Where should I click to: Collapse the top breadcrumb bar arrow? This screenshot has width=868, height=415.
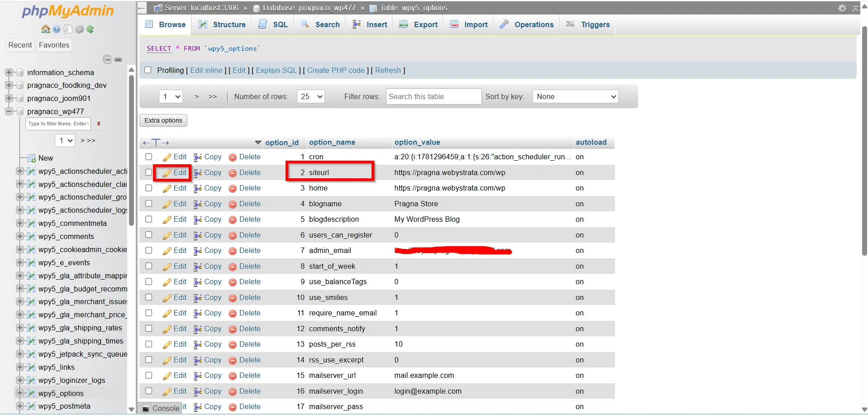tap(855, 8)
